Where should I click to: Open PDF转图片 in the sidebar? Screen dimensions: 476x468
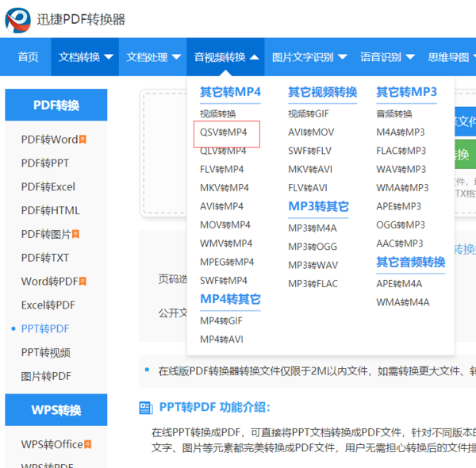(x=46, y=234)
